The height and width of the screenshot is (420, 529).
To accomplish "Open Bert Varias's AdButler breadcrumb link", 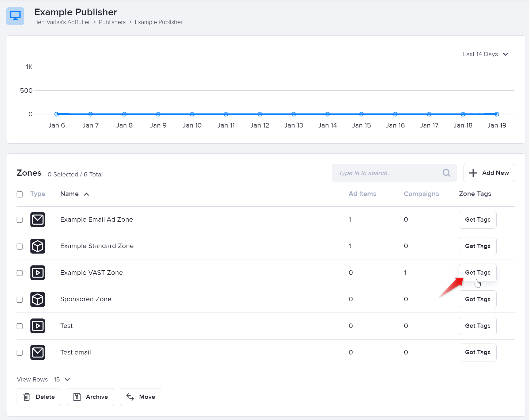I will (62, 22).
